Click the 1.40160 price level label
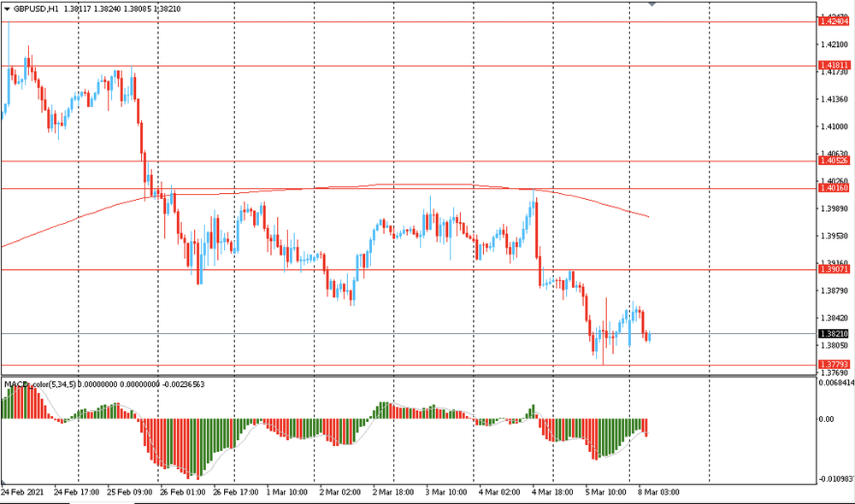Screen dimensions: 855x504 (x=834, y=188)
